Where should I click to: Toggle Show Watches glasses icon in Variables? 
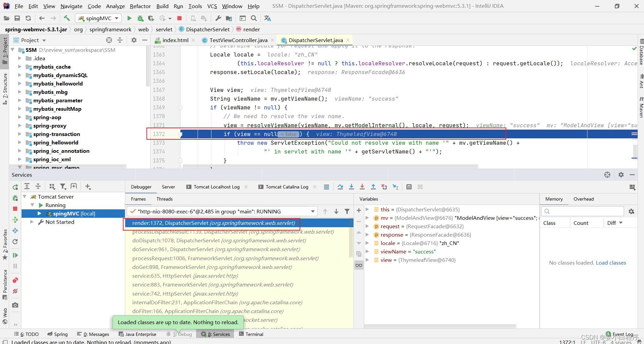[359, 265]
